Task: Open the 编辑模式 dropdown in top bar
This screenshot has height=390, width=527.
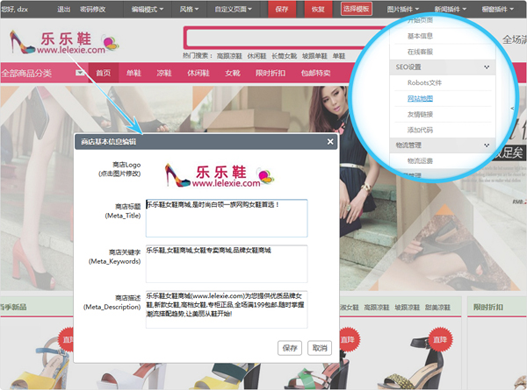Action: pos(147,9)
